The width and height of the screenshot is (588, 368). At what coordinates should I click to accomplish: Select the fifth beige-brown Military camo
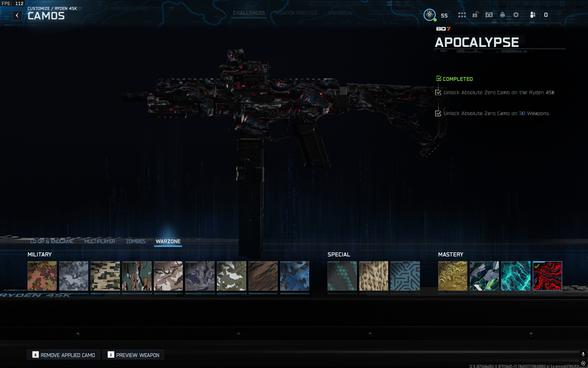(168, 276)
